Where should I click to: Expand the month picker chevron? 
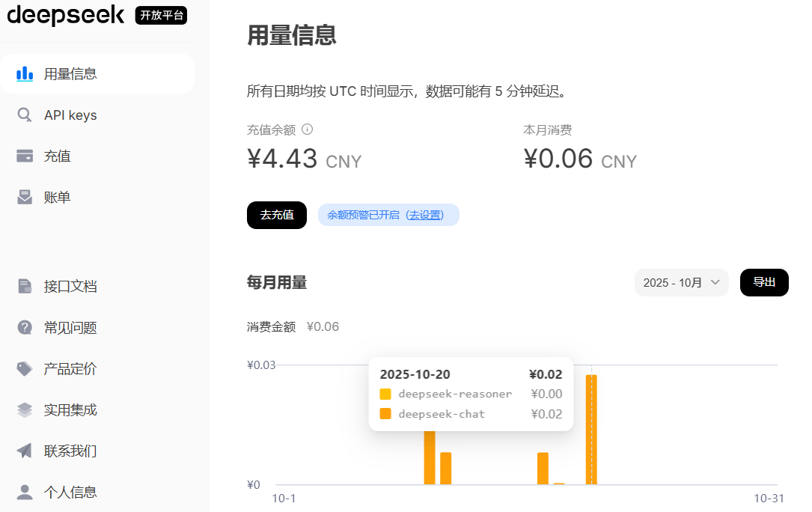pyautogui.click(x=717, y=282)
